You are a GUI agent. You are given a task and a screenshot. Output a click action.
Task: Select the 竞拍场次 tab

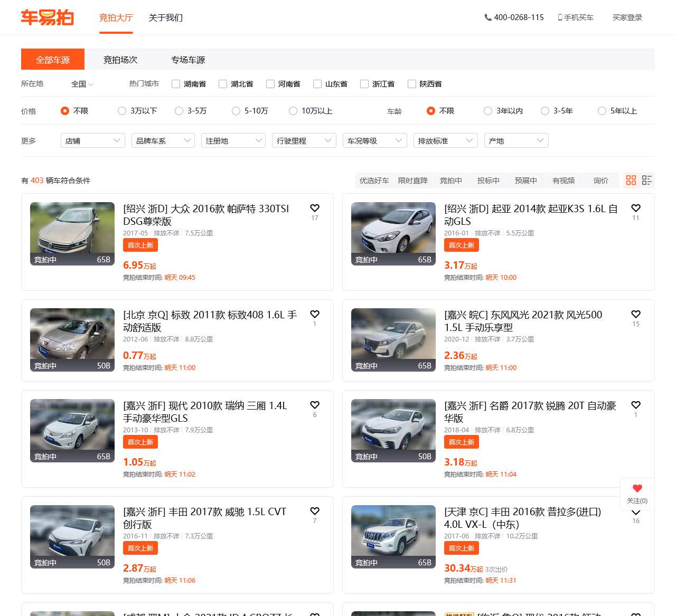click(x=120, y=60)
